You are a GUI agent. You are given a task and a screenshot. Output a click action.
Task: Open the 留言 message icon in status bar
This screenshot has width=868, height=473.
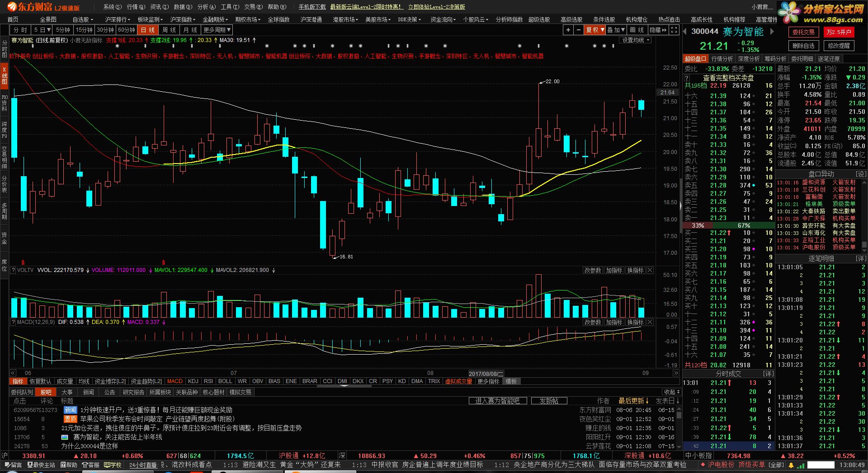click(13, 465)
